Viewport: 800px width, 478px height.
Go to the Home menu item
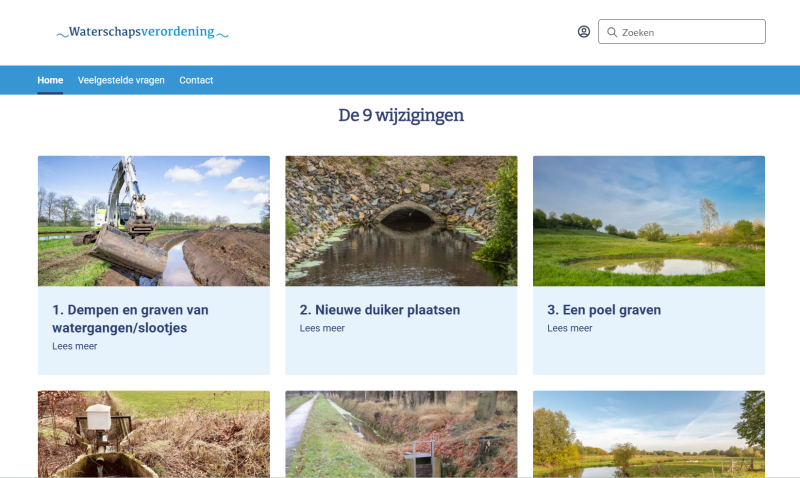50,80
